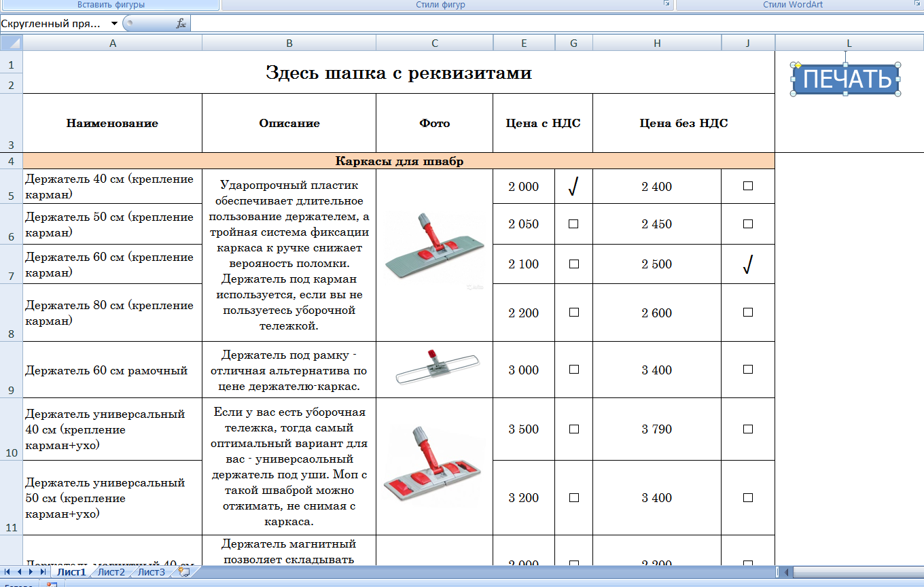Tick the checkbox next to price 2 450
This screenshot has height=587, width=924.
click(x=748, y=224)
